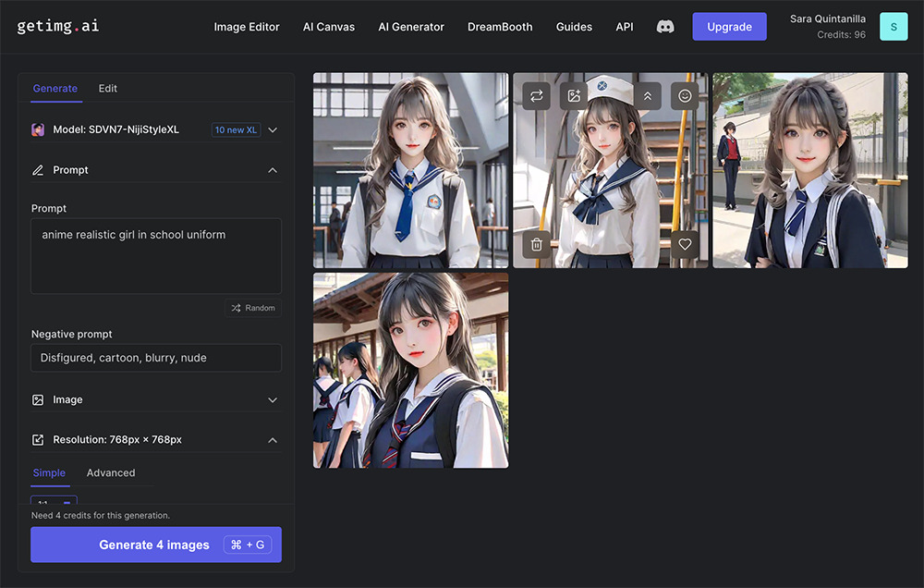Click the 10 new XL badge
This screenshot has width=924, height=588.
[236, 129]
